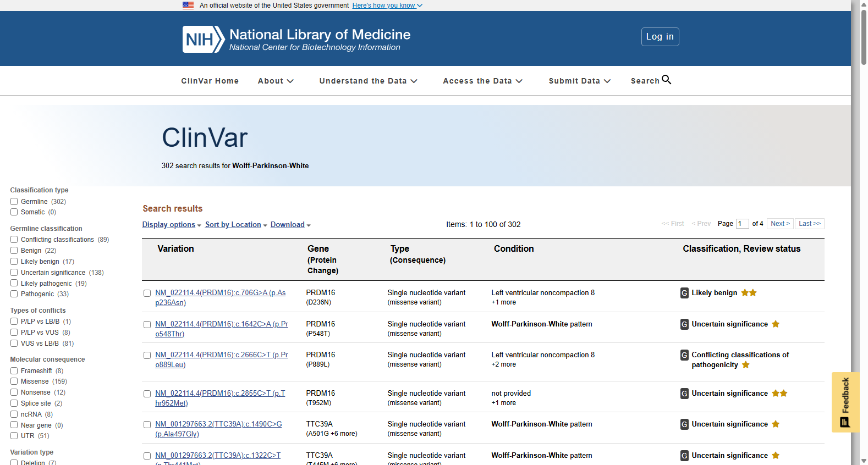Expand the Access the Data menu
The image size is (868, 465).
pyautogui.click(x=483, y=81)
